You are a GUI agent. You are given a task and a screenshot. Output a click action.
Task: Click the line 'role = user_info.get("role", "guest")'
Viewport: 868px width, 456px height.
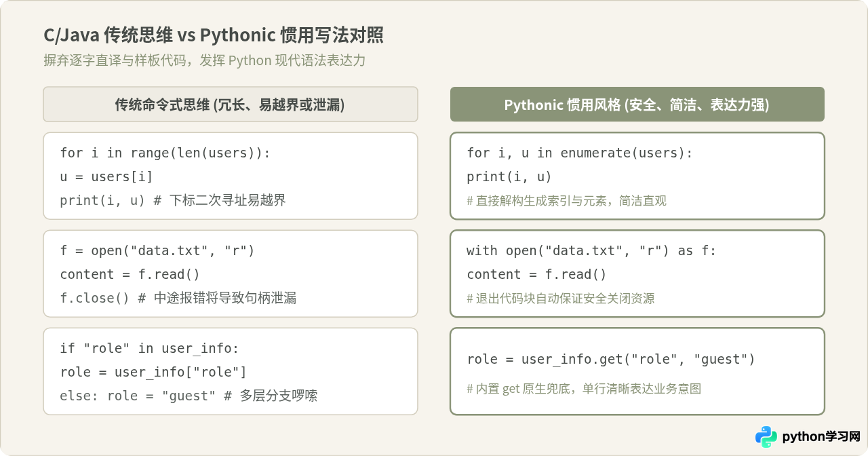point(611,359)
